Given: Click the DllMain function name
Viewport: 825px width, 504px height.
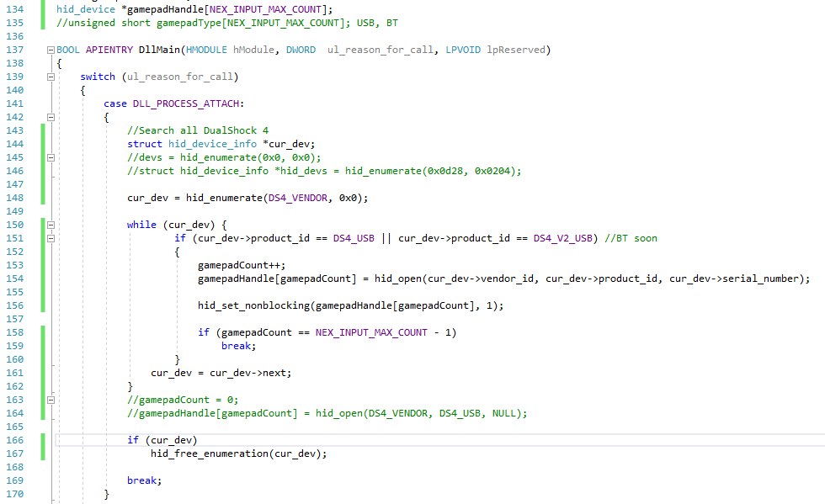Looking at the screenshot, I should click(159, 50).
